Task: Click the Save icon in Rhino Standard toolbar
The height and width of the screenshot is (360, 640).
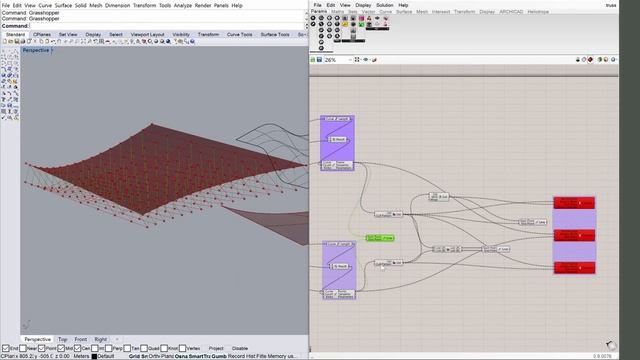Action: [x=17, y=41]
